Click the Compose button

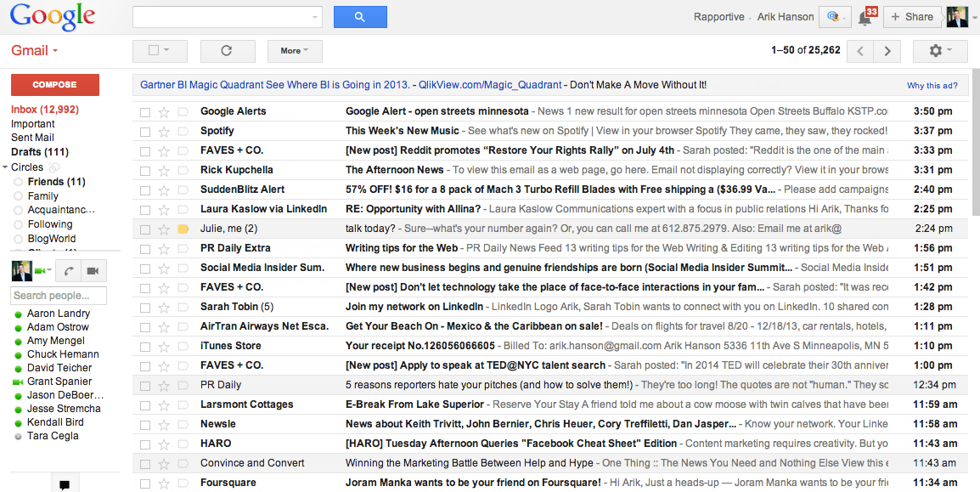click(54, 85)
